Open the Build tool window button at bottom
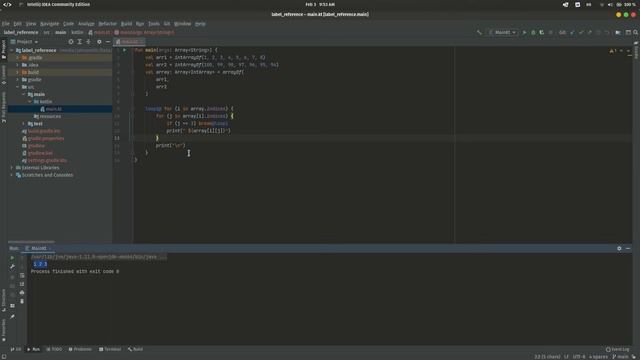 136,349
